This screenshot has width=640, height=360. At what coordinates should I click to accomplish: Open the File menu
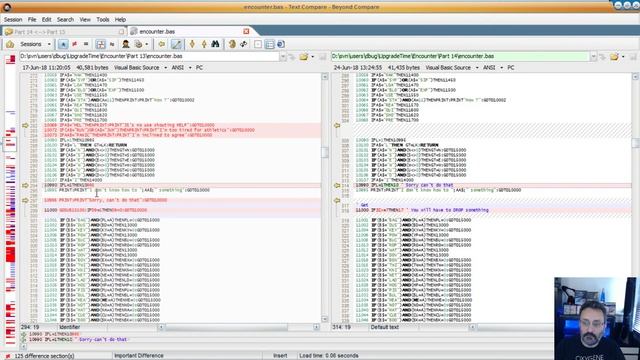tap(32, 20)
